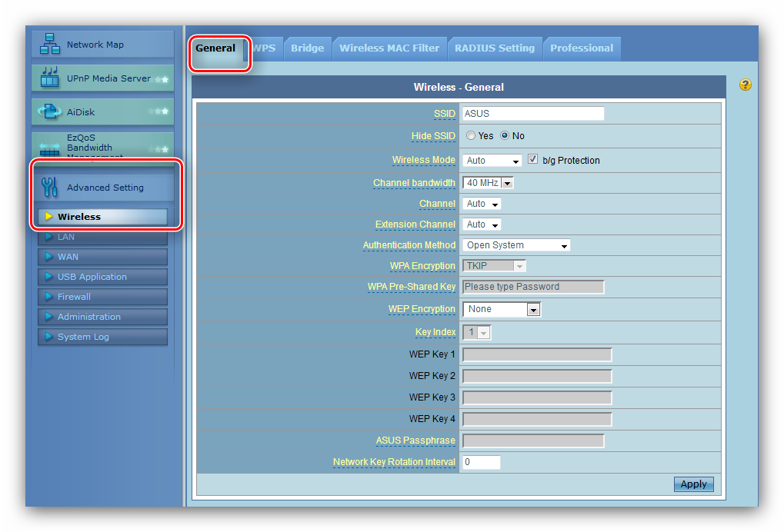Expand the Authentication Method dropdown

point(516,245)
